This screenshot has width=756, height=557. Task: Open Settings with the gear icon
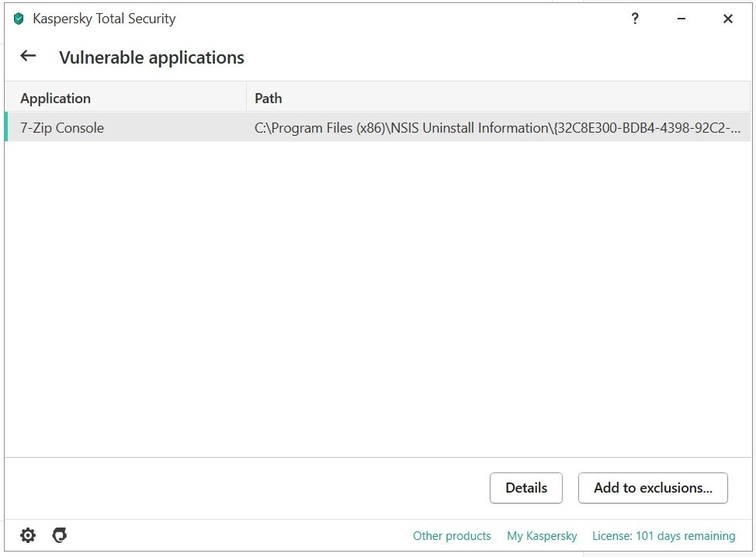(28, 535)
